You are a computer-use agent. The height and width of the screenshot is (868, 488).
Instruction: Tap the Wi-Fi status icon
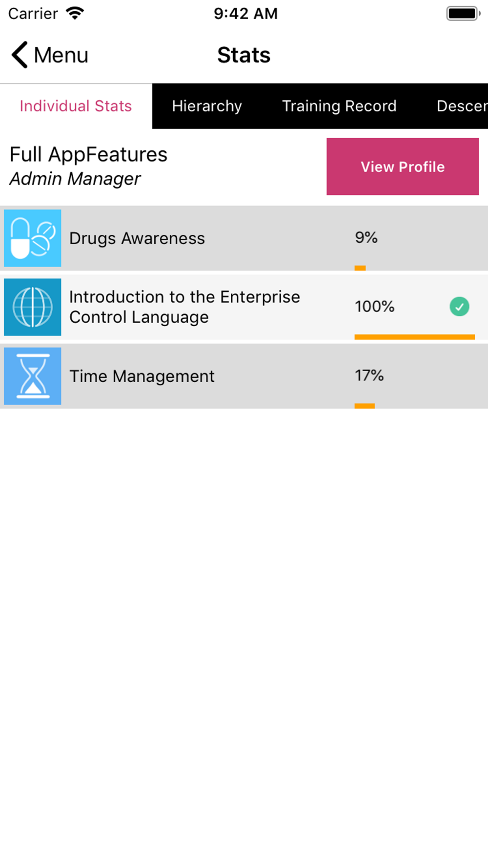click(x=75, y=13)
